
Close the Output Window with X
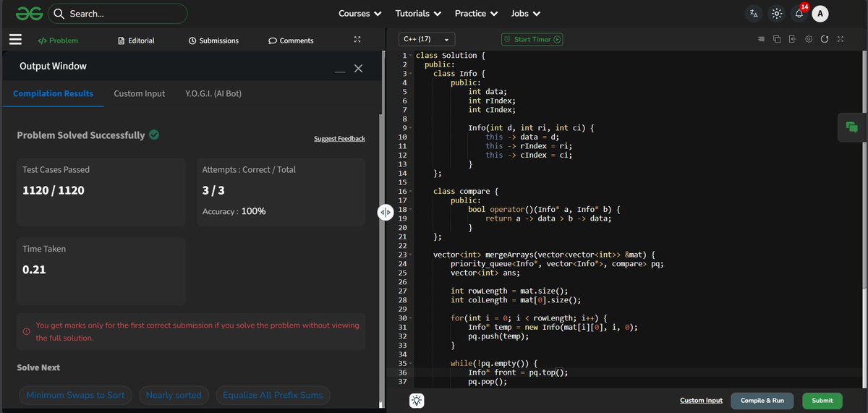358,68
